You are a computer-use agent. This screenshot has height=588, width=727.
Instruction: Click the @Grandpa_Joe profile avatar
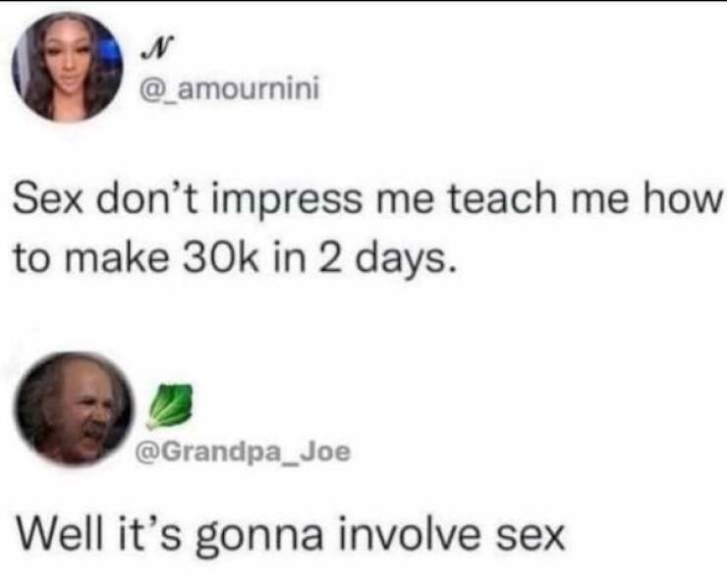coord(74,408)
